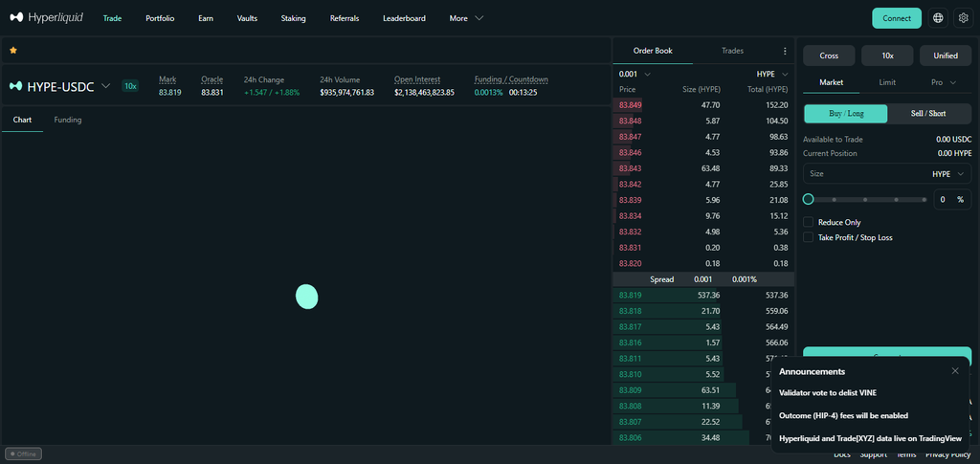
Task: Expand the Pro order type dropdown
Action: click(x=944, y=82)
